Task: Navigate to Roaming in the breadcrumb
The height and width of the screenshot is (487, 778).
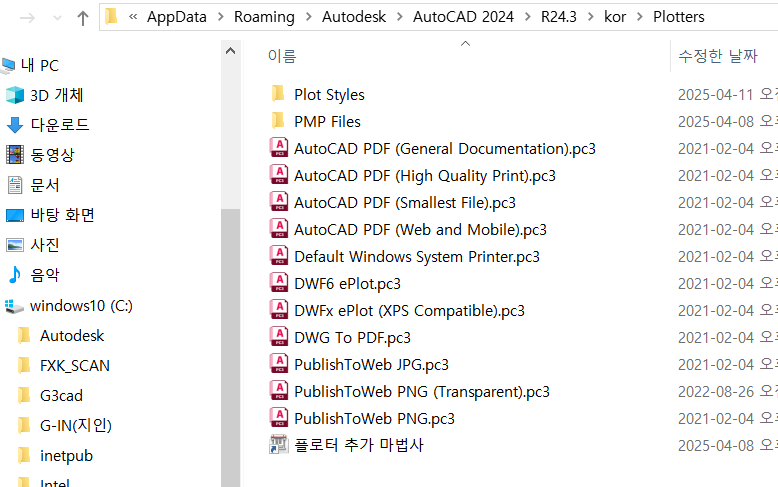Action: click(x=264, y=17)
